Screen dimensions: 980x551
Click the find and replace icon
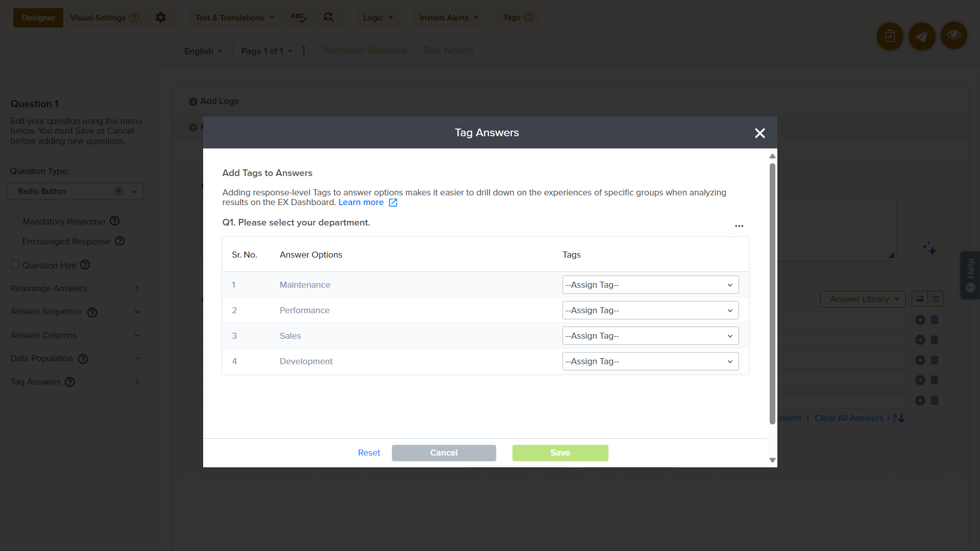pyautogui.click(x=329, y=18)
